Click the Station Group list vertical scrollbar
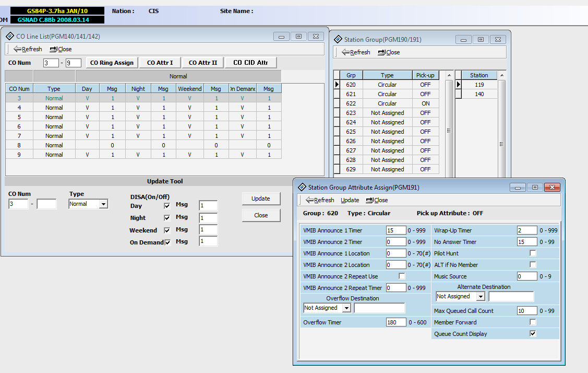Screen dimensions: 588x373 (448, 131)
